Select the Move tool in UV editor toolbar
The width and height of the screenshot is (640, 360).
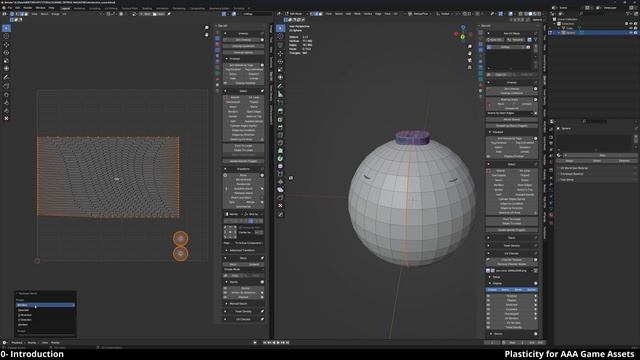coord(6,44)
